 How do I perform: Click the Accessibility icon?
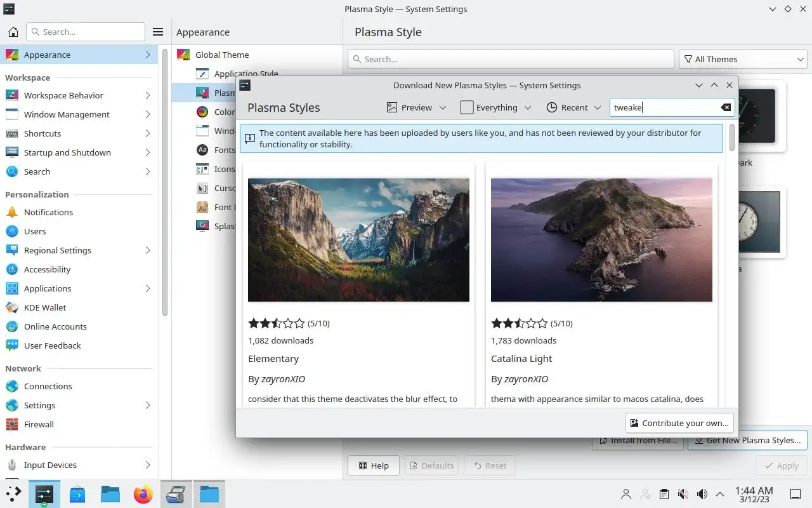(12, 269)
